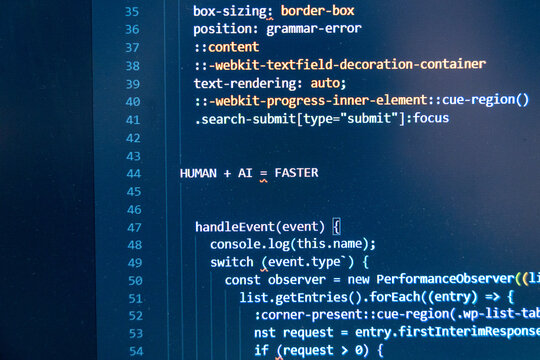Click '::cue-region()' on line 40
The width and height of the screenshot is (540, 360).
click(478, 100)
